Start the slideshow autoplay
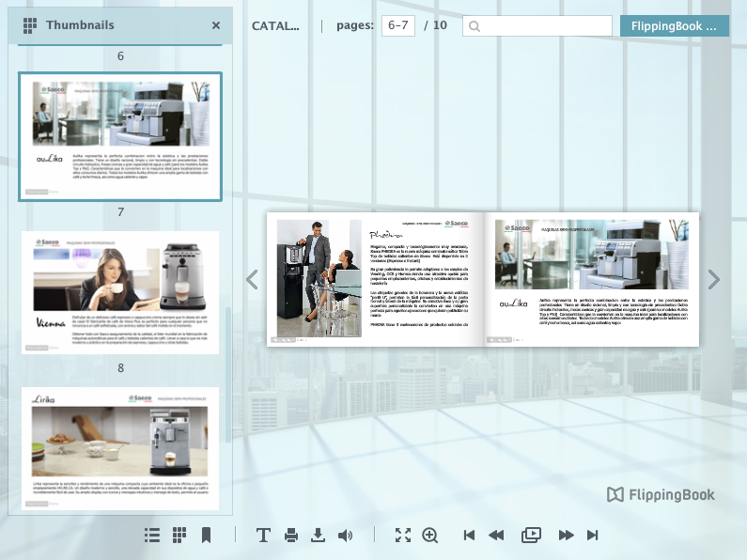Image resolution: width=747 pixels, height=560 pixels. (531, 535)
